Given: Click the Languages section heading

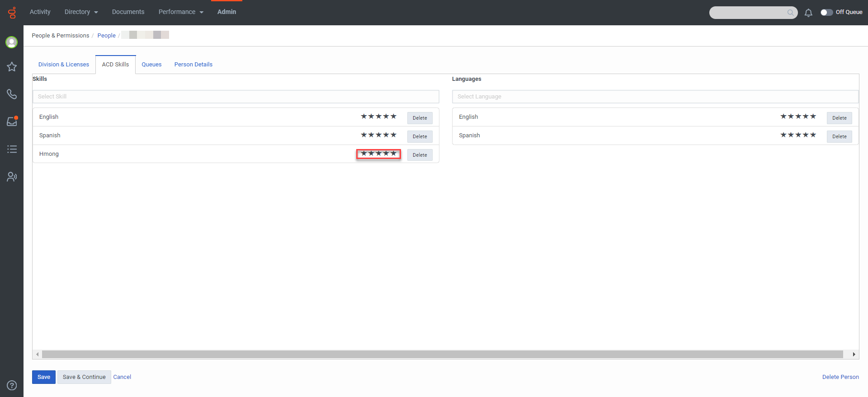Looking at the screenshot, I should click(467, 79).
